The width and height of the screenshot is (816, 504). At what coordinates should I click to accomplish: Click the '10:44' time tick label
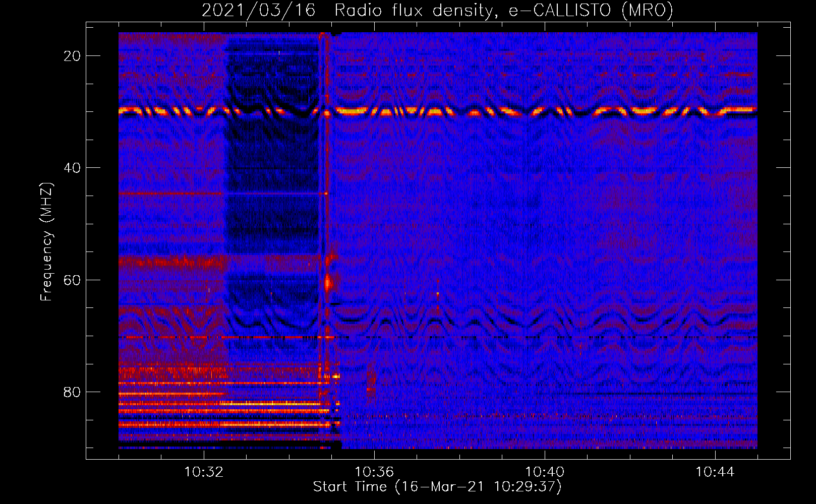click(x=715, y=472)
